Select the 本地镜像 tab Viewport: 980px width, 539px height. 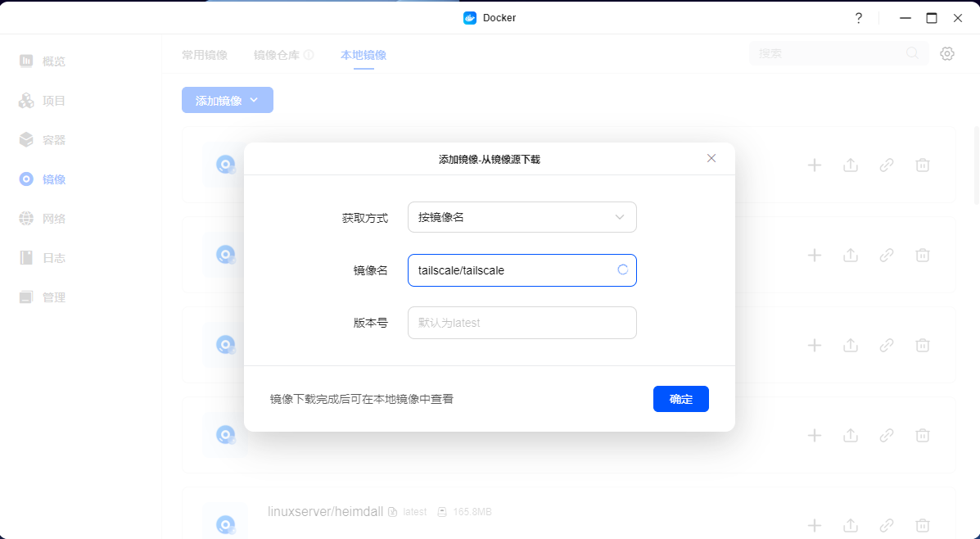(364, 55)
